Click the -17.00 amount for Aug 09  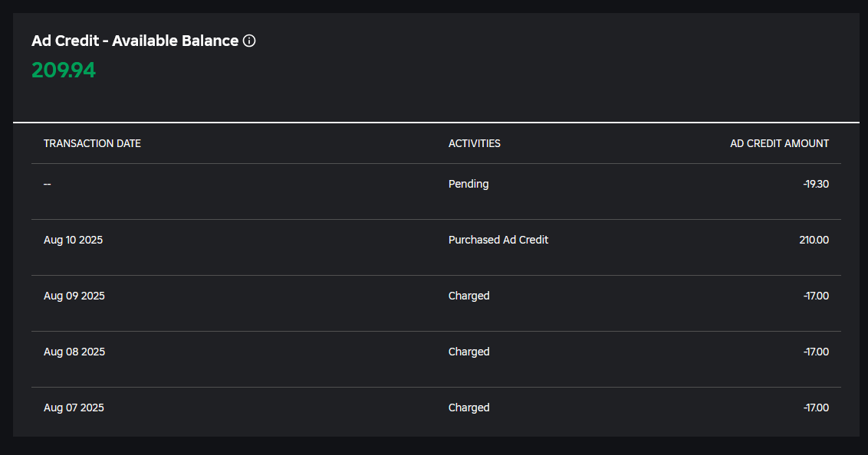tap(815, 296)
